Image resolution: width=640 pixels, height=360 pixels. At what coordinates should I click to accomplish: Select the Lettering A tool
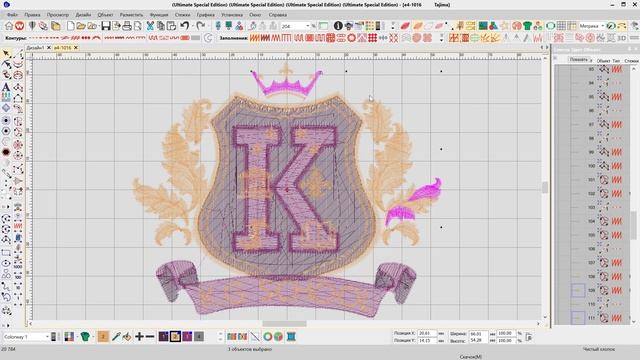(x=6, y=87)
